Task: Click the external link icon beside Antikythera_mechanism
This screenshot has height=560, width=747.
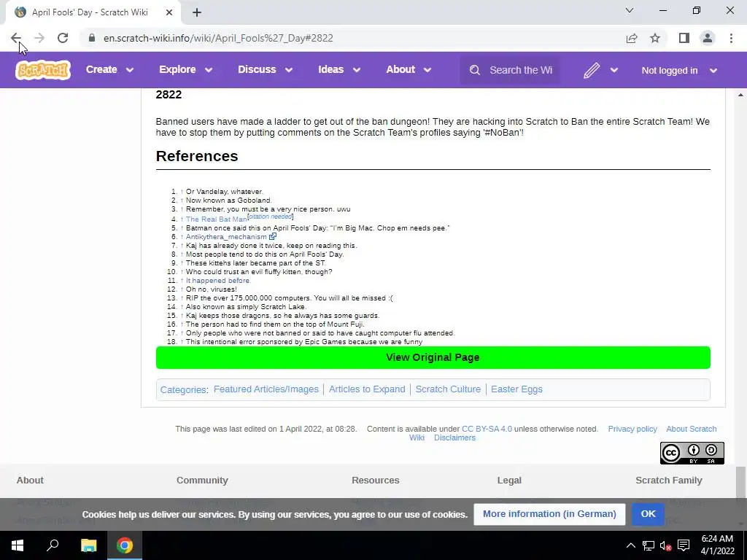Action: click(273, 236)
